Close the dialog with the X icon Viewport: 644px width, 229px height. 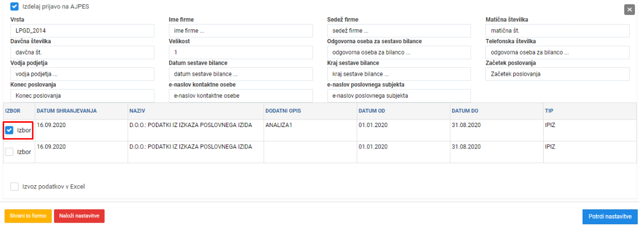click(x=629, y=9)
